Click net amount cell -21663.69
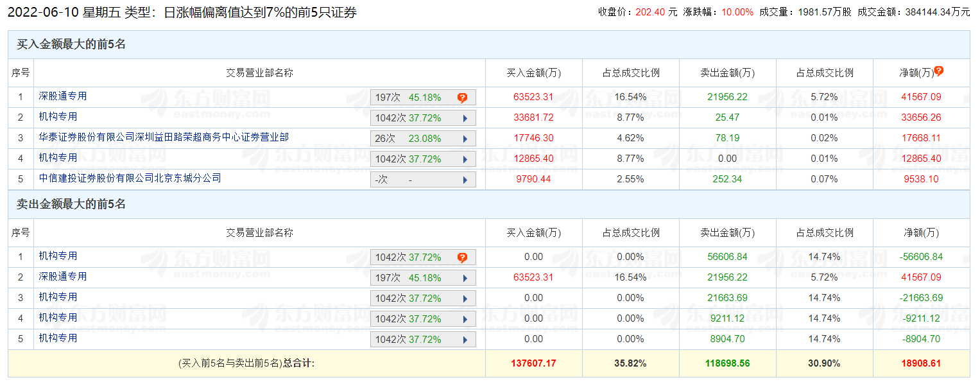This screenshot has width=980, height=382. pos(922,298)
